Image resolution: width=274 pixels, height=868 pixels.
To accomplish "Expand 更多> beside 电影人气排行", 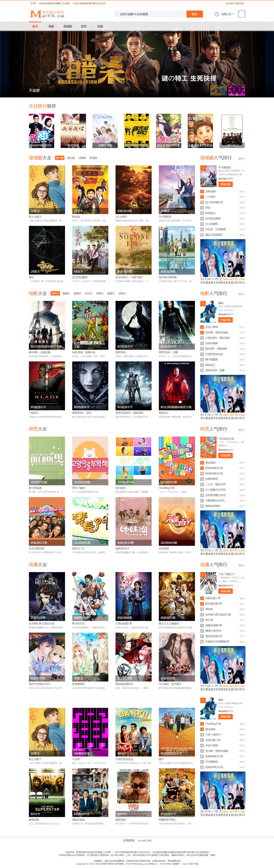I will (x=242, y=294).
